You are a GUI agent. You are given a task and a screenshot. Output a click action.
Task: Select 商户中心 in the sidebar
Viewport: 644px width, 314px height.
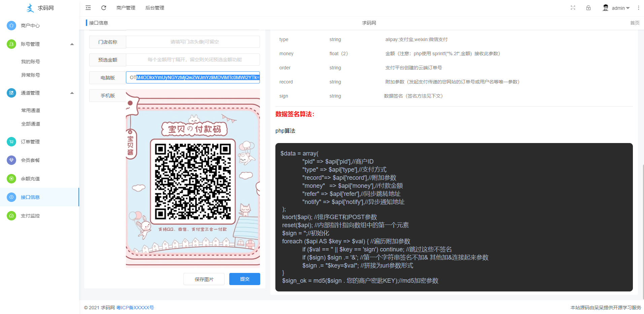[x=30, y=26]
